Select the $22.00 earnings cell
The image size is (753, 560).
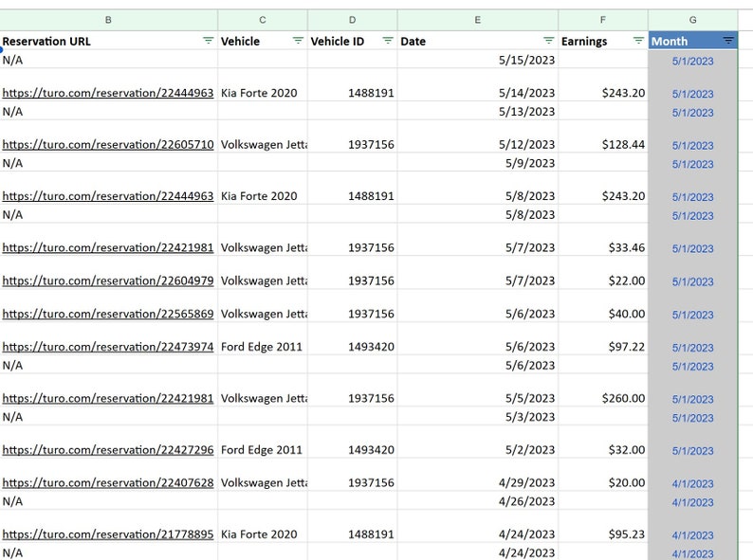point(603,273)
